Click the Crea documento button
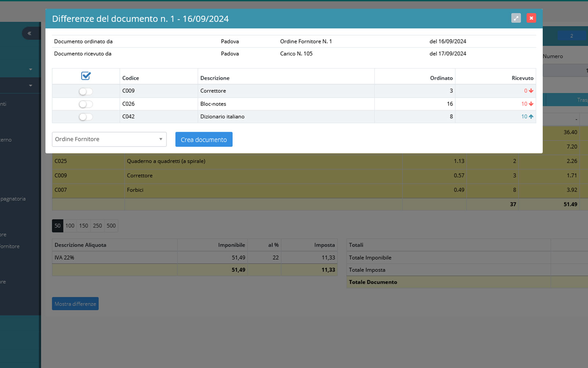 tap(204, 139)
